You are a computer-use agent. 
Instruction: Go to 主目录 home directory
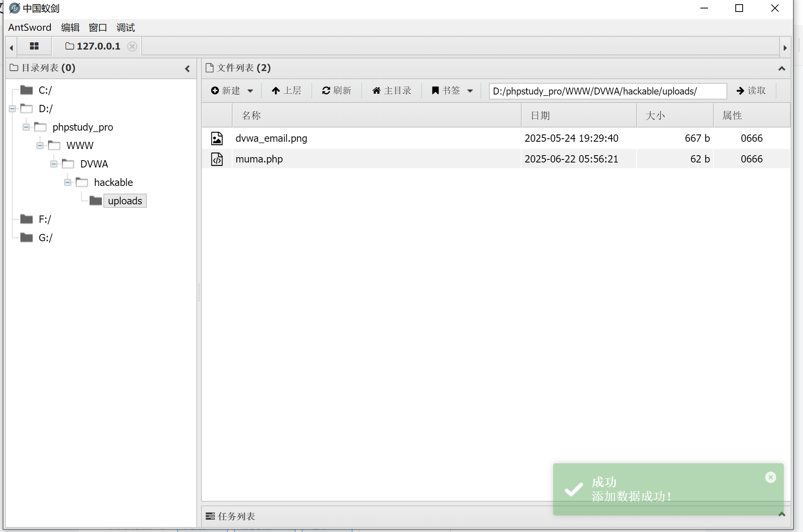pyautogui.click(x=392, y=91)
